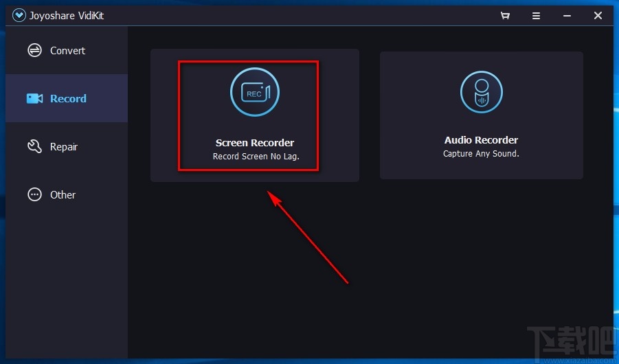This screenshot has width=619, height=364.
Task: Launch Audio Recorder via microphone icon
Action: [481, 92]
